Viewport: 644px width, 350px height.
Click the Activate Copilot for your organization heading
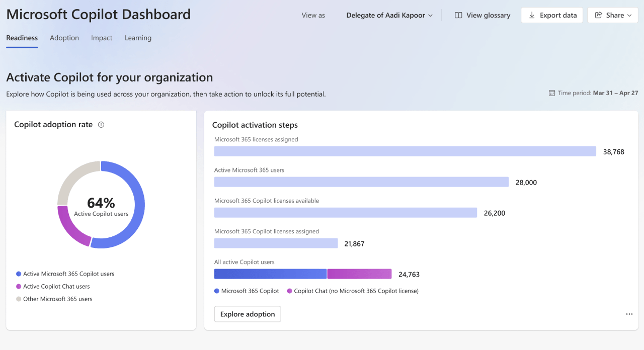click(110, 77)
